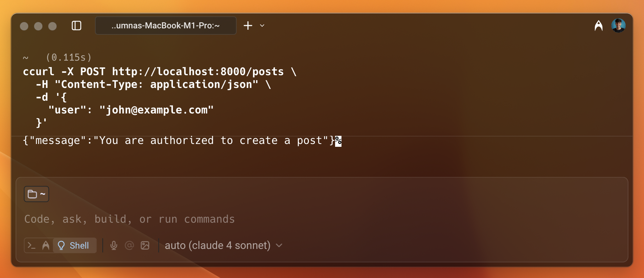
Task: Click the 0.115s execution time label
Action: (68, 57)
